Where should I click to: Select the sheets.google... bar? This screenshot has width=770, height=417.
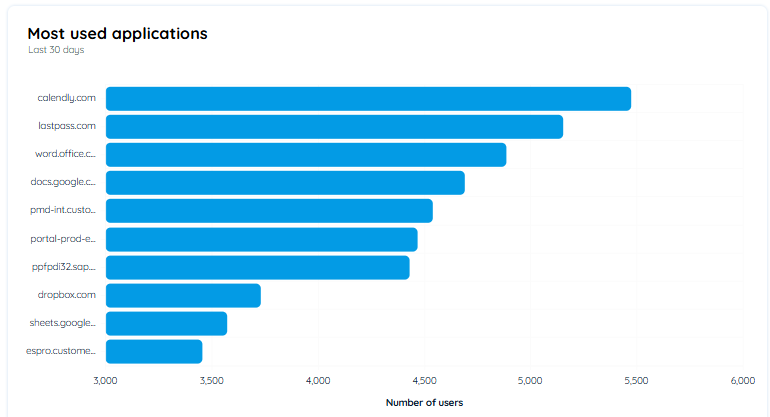[166, 324]
